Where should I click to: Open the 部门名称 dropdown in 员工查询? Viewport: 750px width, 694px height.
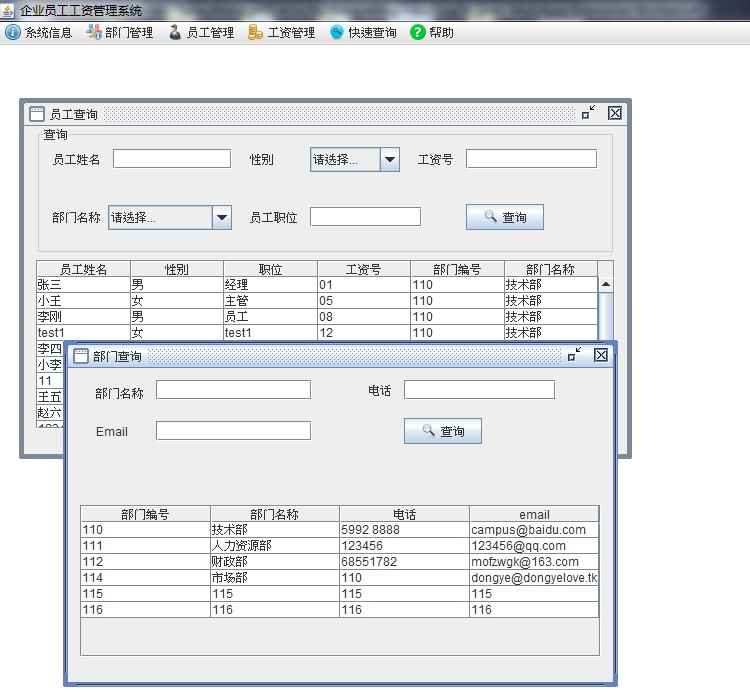tap(170, 218)
